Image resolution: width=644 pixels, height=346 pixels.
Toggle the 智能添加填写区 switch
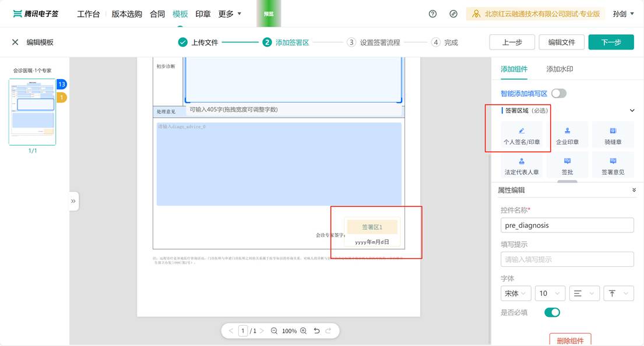point(558,94)
